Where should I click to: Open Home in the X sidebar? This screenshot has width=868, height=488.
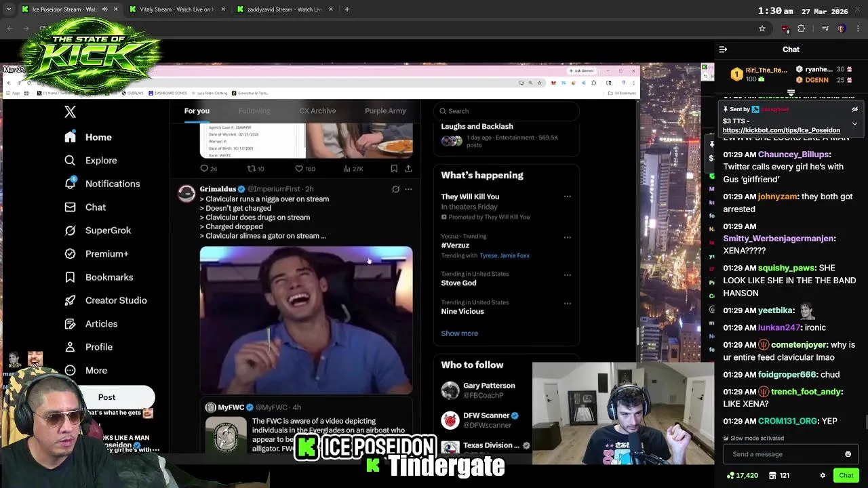(88, 137)
